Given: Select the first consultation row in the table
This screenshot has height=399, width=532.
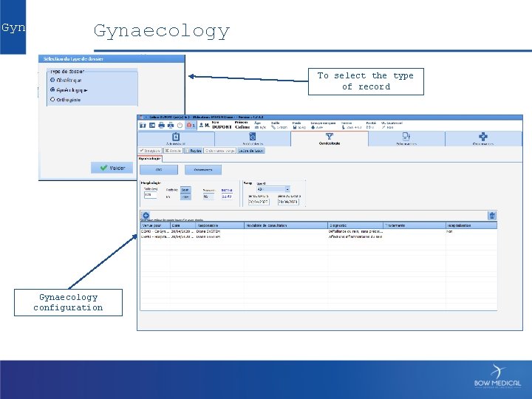Looking at the screenshot, I should pyautogui.click(x=318, y=231).
